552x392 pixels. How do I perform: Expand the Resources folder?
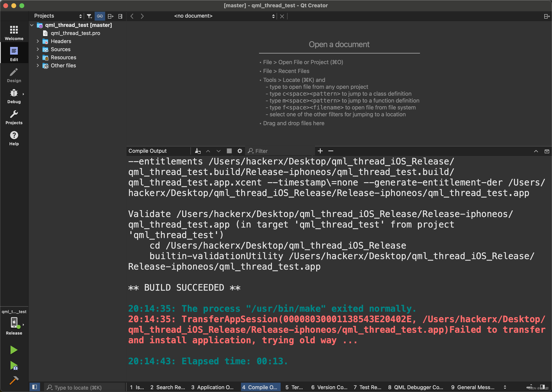coord(38,57)
